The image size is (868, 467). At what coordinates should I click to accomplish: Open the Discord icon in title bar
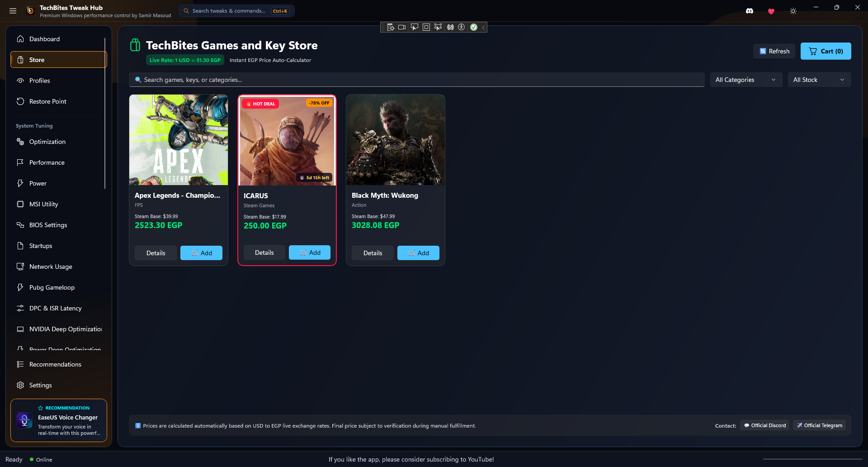[x=750, y=11]
